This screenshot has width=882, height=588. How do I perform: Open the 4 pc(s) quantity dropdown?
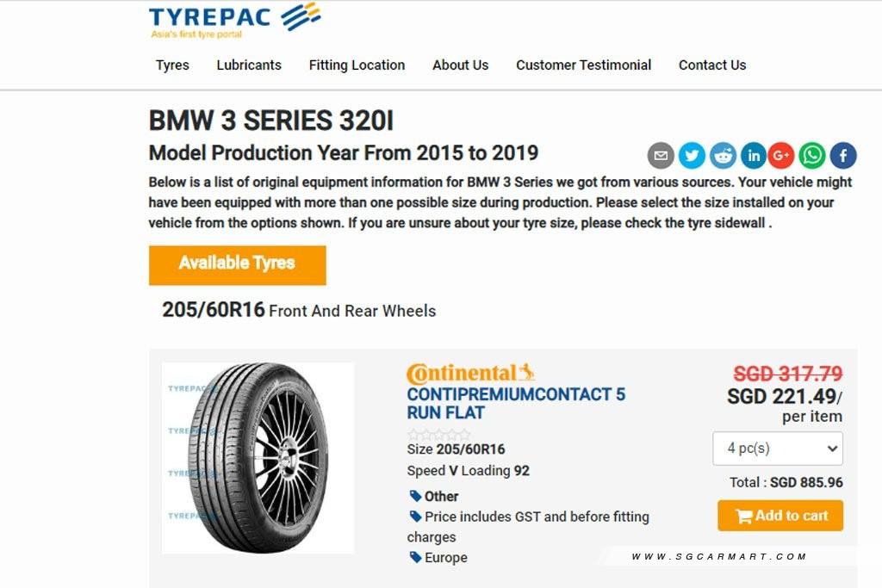coord(777,449)
